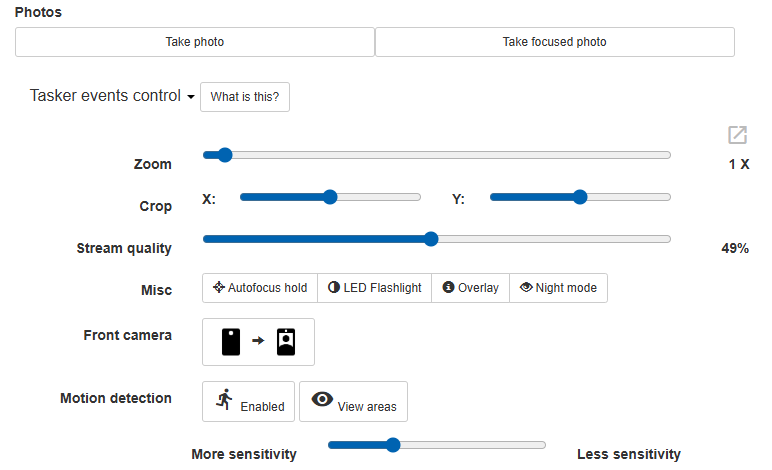This screenshot has width=772, height=470.
Task: Click the front camera switch icon
Action: click(258, 342)
